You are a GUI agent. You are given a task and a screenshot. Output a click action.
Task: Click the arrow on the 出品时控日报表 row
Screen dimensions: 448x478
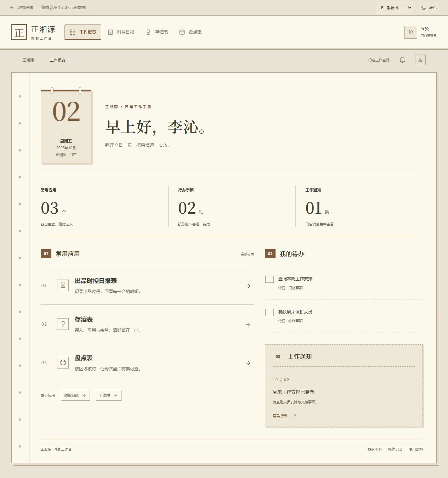(248, 286)
